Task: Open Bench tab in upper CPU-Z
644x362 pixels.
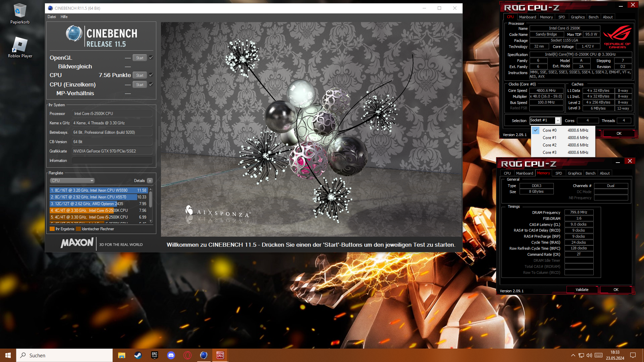Action: coord(593,17)
